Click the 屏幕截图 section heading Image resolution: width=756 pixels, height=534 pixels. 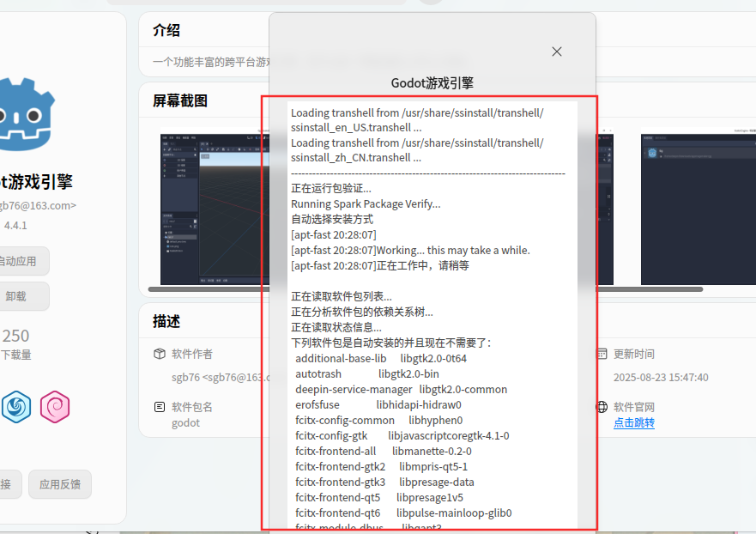click(180, 100)
